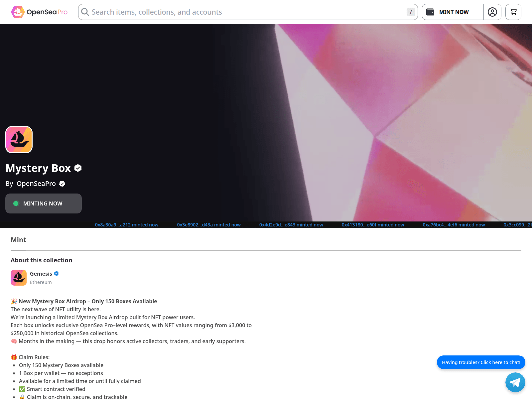The image size is (532, 399).
Task: Click the Mystery Box collection avatar
Action: [19, 140]
